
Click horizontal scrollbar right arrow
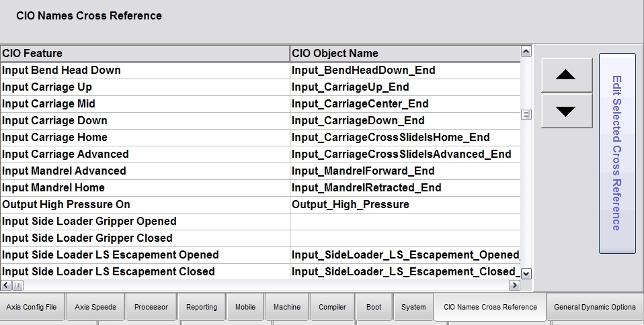(515, 285)
